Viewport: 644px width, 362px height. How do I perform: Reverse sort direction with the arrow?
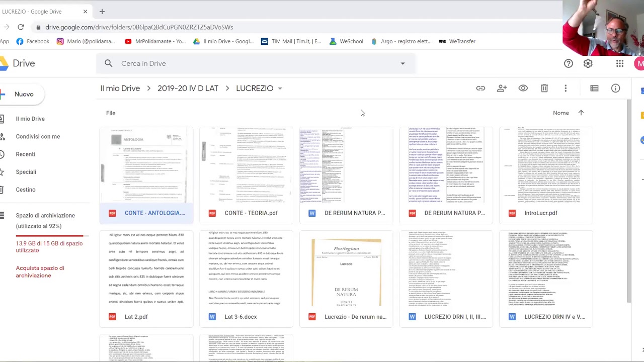pyautogui.click(x=581, y=113)
